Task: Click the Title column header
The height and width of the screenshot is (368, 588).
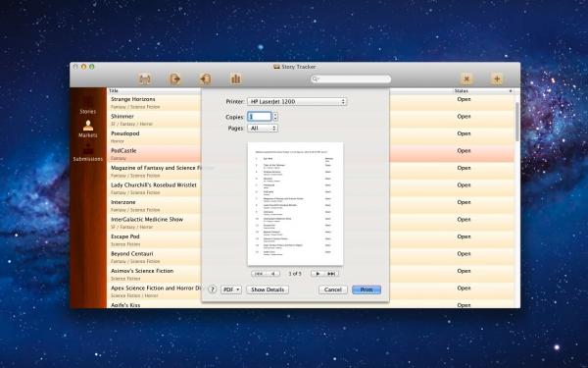Action: coord(154,91)
